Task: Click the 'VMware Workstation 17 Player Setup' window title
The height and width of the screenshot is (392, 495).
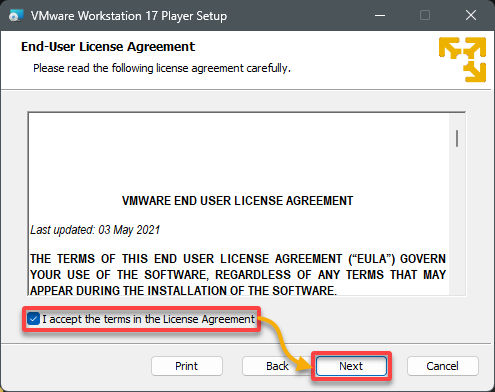Action: click(x=129, y=16)
